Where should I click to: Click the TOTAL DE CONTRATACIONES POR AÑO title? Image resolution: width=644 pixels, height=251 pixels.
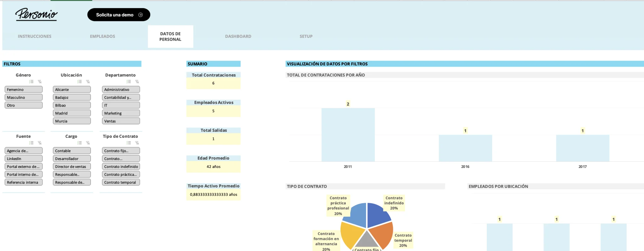pyautogui.click(x=326, y=75)
